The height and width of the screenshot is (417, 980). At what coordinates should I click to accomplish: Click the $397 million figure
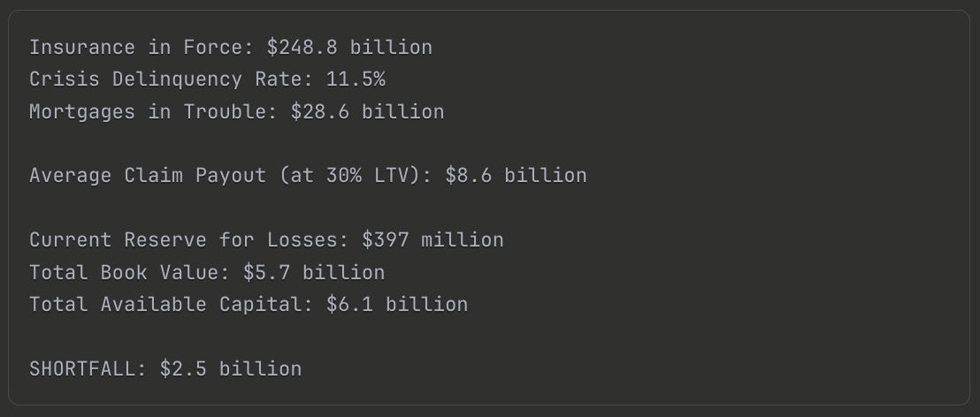(x=433, y=239)
